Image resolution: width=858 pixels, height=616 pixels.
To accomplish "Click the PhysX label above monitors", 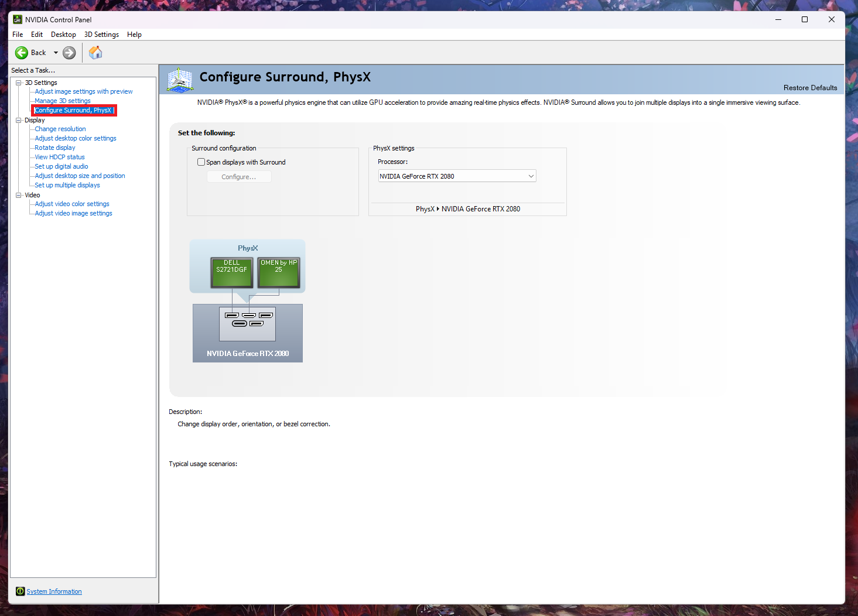I will click(248, 248).
